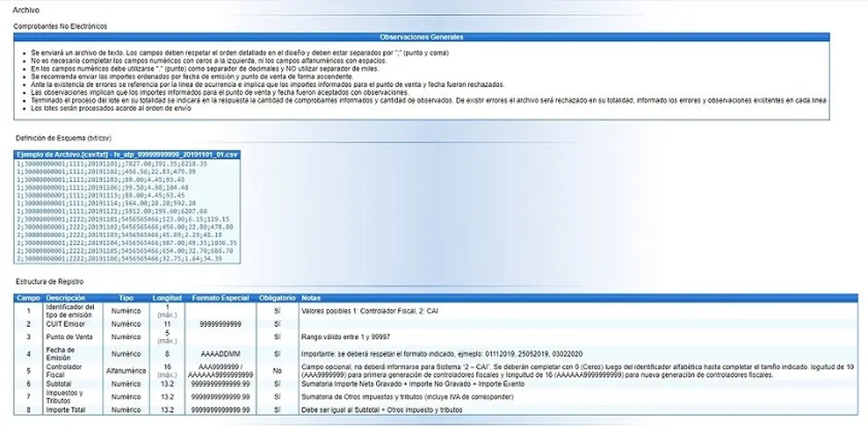Select the Comprobantes No Electrónicos heading
This screenshot has height=427, width=868.
pos(60,26)
